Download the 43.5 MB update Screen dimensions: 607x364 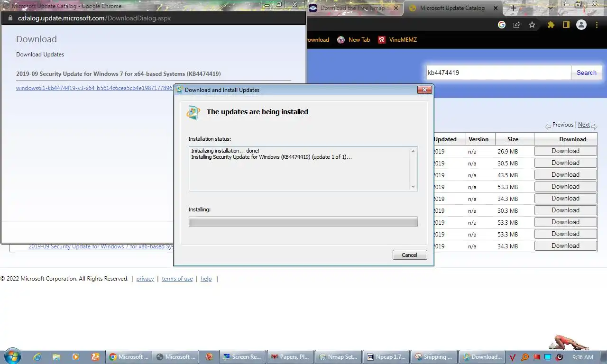point(565,175)
